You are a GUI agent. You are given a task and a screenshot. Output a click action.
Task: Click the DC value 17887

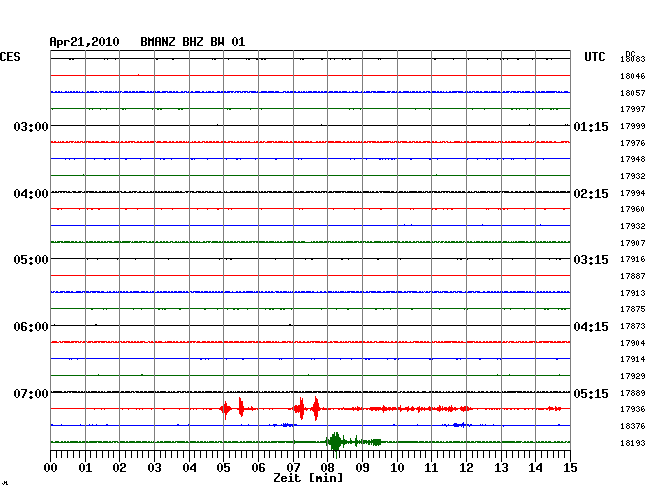[633, 276]
